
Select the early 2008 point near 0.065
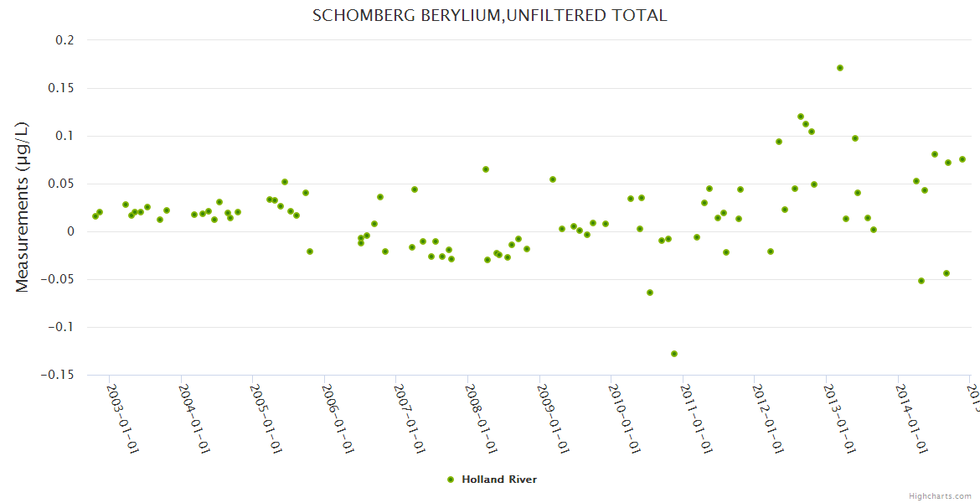point(486,169)
